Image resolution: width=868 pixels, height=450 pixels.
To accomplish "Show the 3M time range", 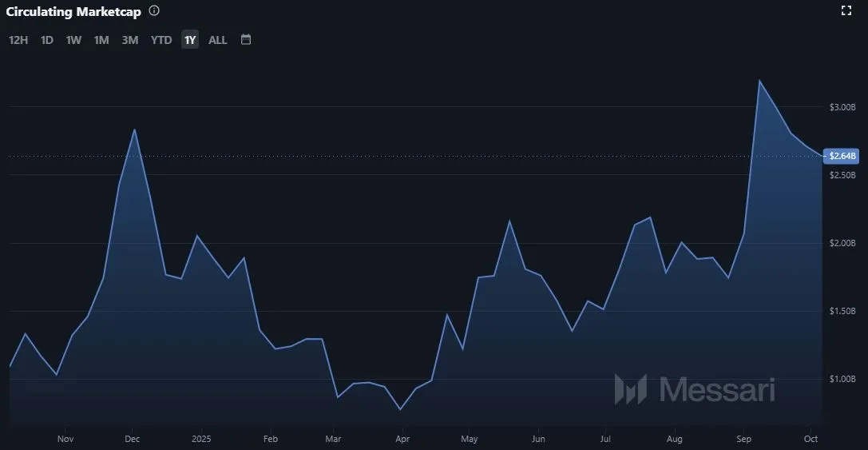I will 130,40.
